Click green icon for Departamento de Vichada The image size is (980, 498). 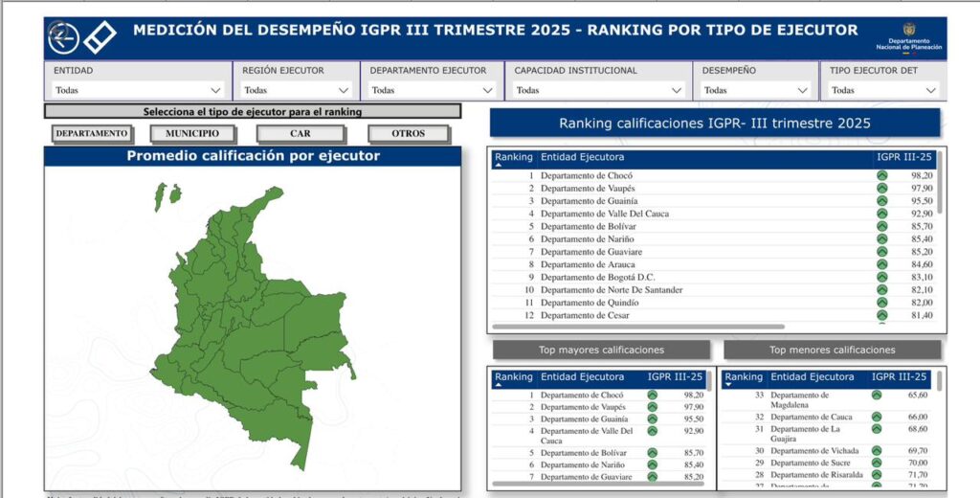(877, 450)
